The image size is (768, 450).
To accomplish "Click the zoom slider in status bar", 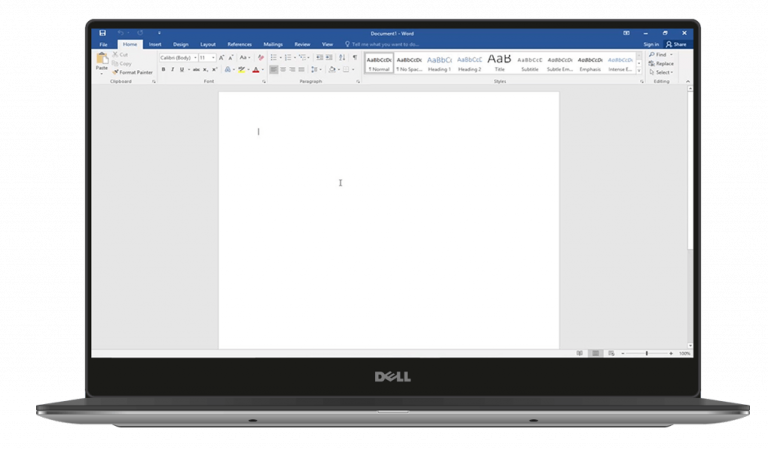I will pos(646,353).
